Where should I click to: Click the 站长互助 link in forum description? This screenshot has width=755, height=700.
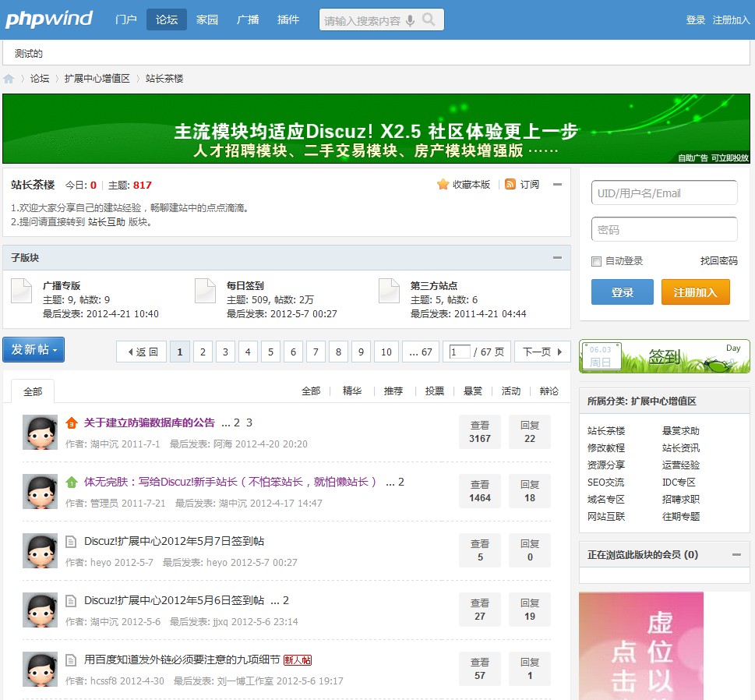click(107, 221)
